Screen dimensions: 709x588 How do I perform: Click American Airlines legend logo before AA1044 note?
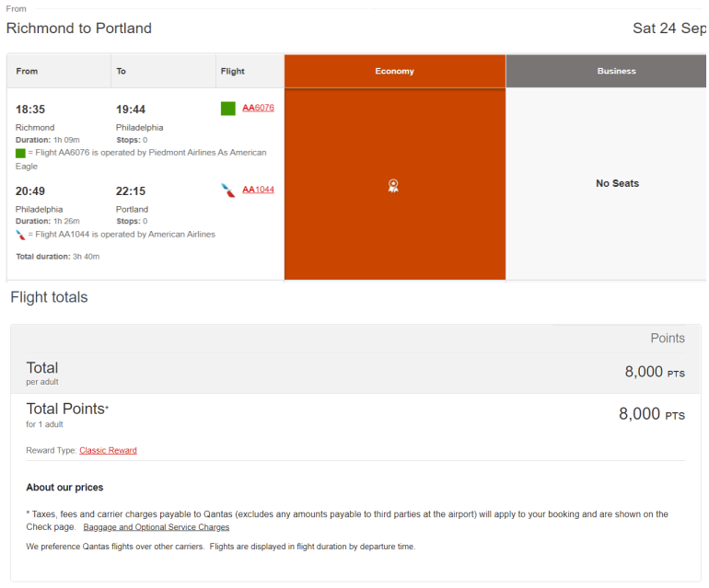pyautogui.click(x=20, y=235)
